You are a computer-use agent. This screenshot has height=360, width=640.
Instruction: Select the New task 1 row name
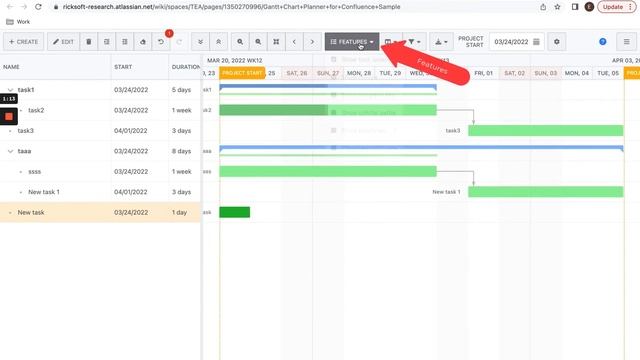pyautogui.click(x=44, y=192)
